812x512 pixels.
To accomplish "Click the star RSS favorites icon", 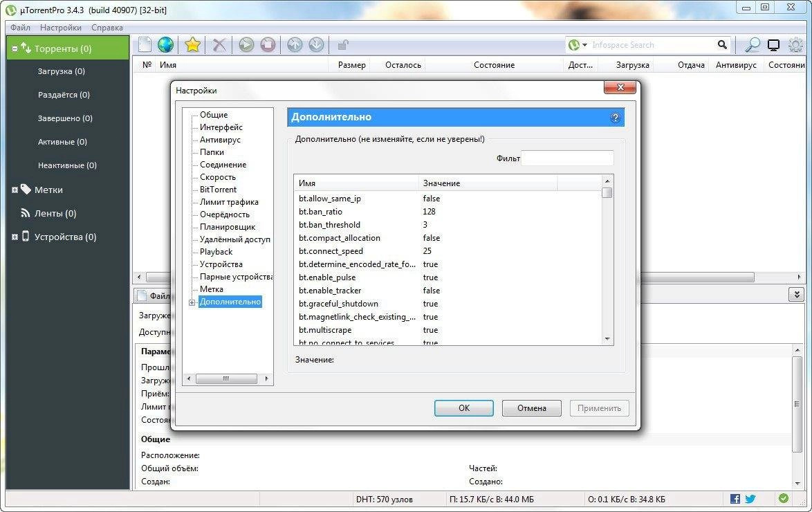I will 193,45.
